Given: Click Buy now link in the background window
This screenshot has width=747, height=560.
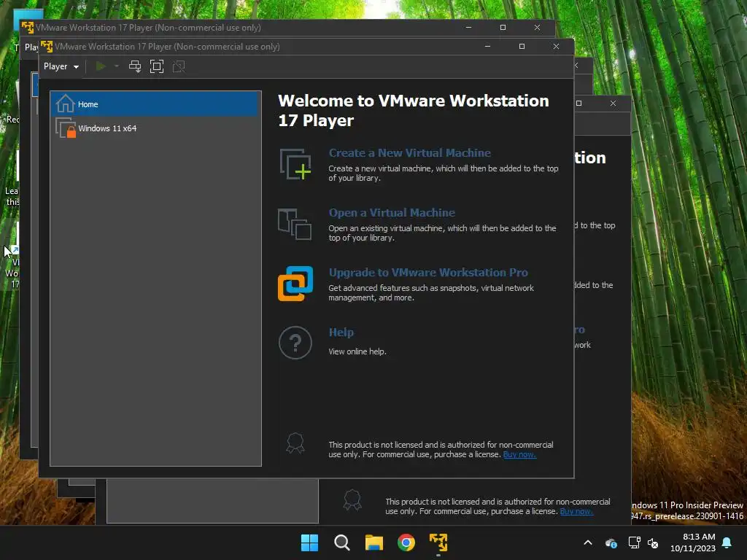Looking at the screenshot, I should (576, 511).
